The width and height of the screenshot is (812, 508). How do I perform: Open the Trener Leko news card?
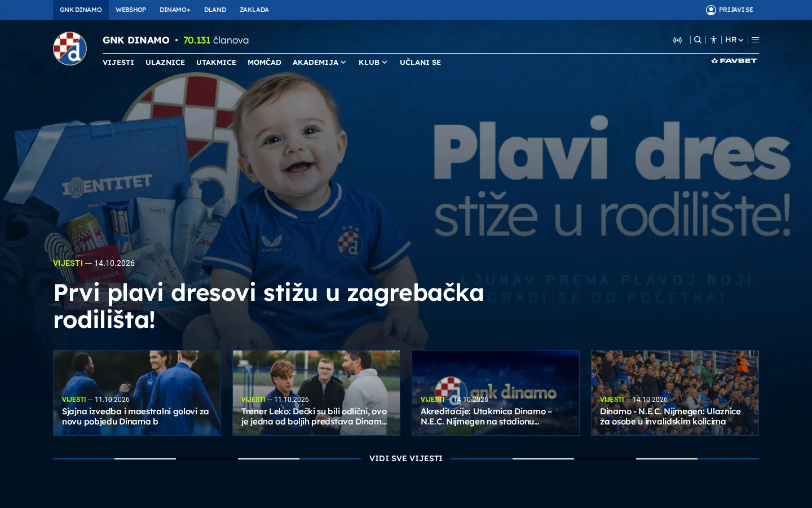tap(316, 393)
